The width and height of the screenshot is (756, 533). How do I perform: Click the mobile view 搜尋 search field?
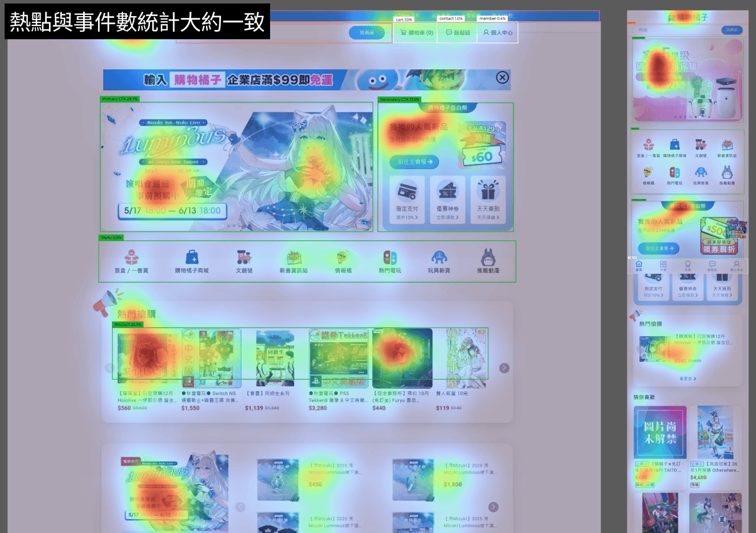click(x=675, y=30)
